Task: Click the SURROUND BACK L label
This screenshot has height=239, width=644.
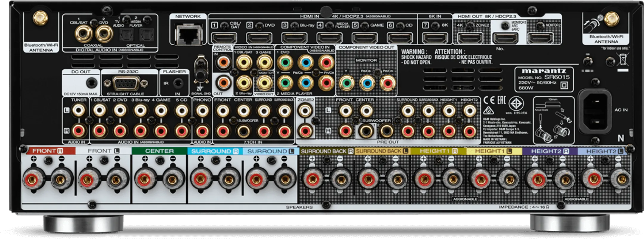Action: (x=382, y=151)
